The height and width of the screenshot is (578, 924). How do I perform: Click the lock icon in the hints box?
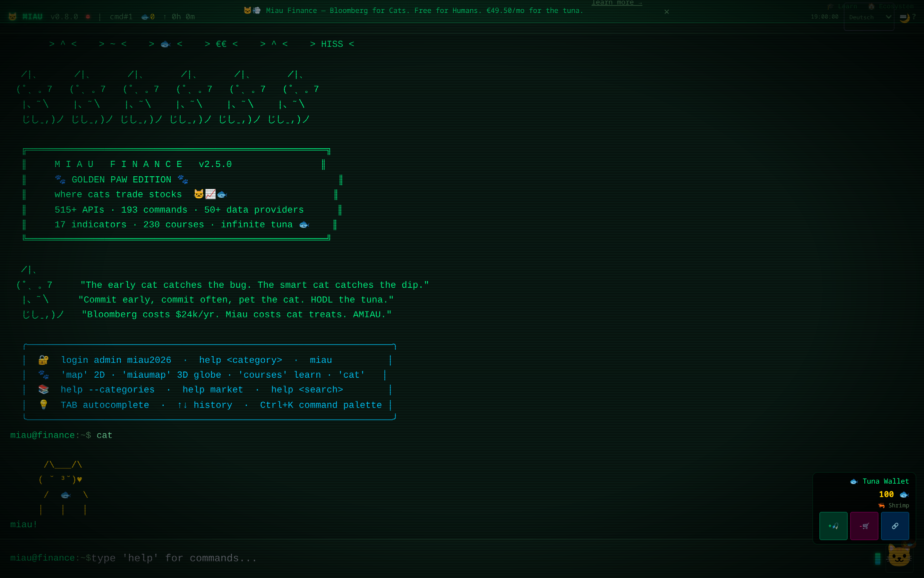click(44, 360)
